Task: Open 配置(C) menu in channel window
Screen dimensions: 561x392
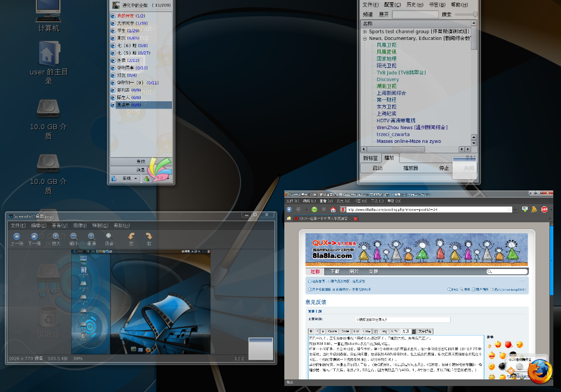Action: pos(392,4)
